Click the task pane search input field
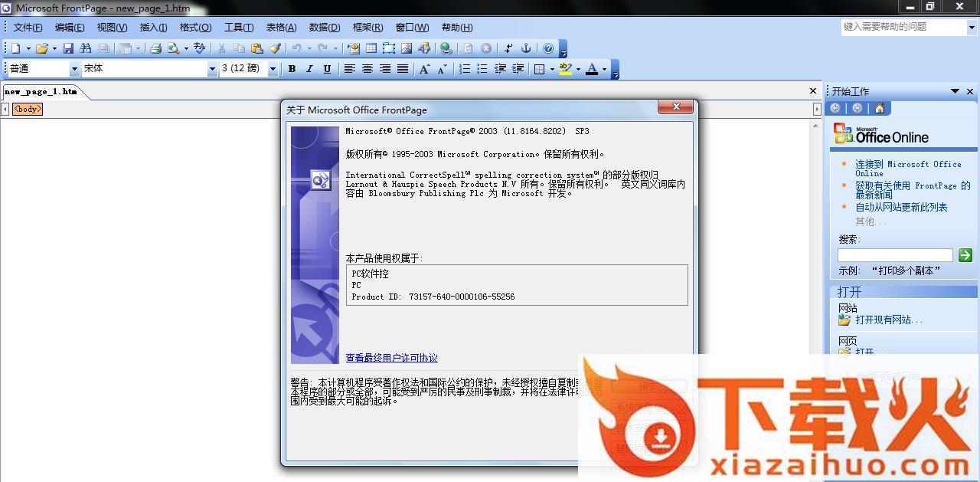 (x=895, y=255)
